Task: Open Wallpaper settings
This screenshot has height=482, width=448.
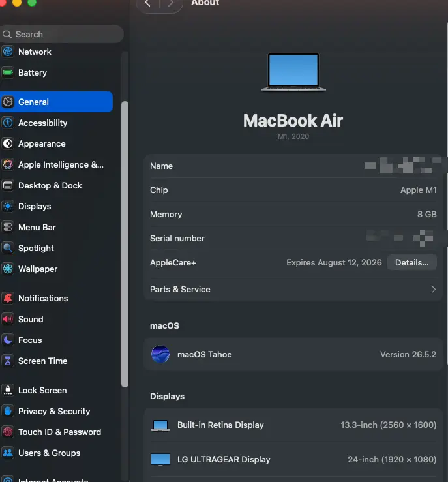Action: [57, 269]
